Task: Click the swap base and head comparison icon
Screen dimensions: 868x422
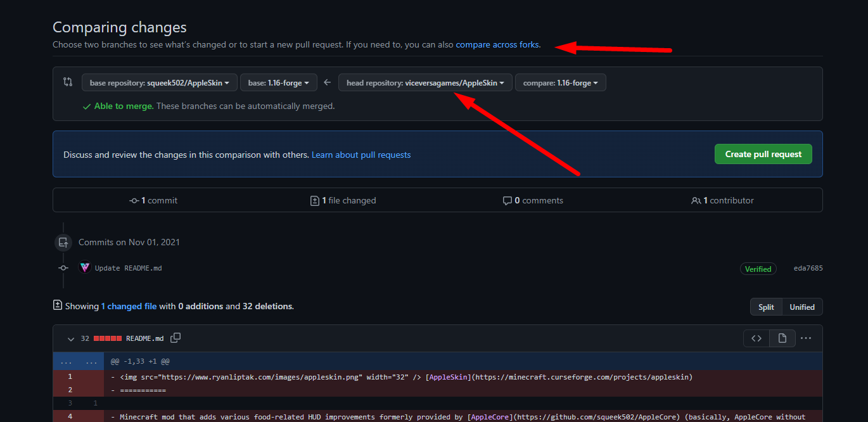Action: click(x=70, y=82)
